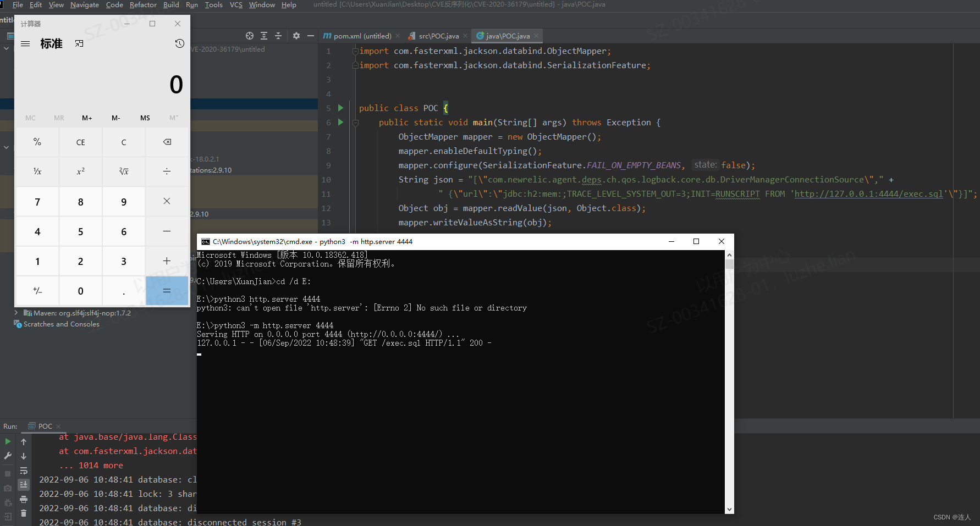Click the calculator backspace key
This screenshot has width=980, height=526.
(167, 142)
